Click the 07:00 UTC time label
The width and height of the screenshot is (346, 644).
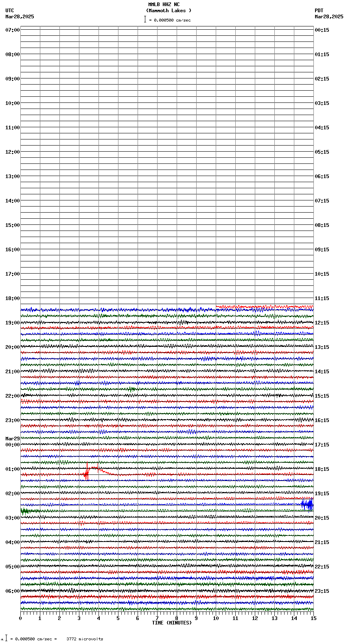click(13, 30)
